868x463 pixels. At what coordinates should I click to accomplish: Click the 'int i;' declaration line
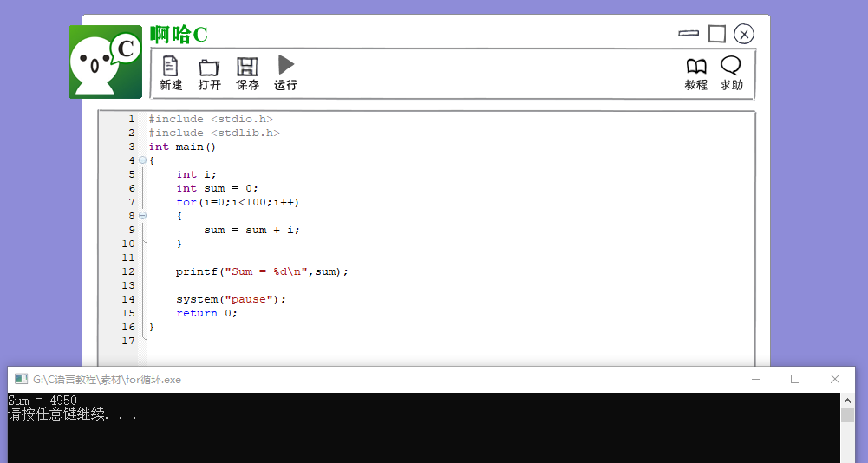tap(197, 174)
